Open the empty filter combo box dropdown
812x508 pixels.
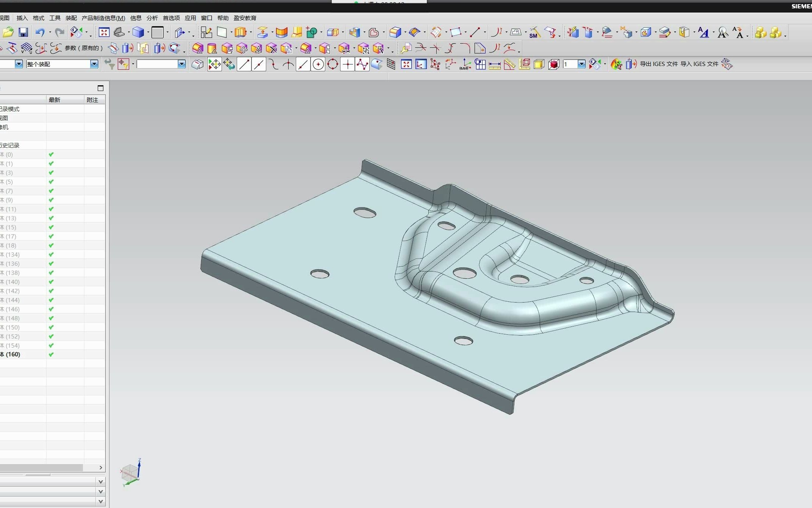coord(182,64)
